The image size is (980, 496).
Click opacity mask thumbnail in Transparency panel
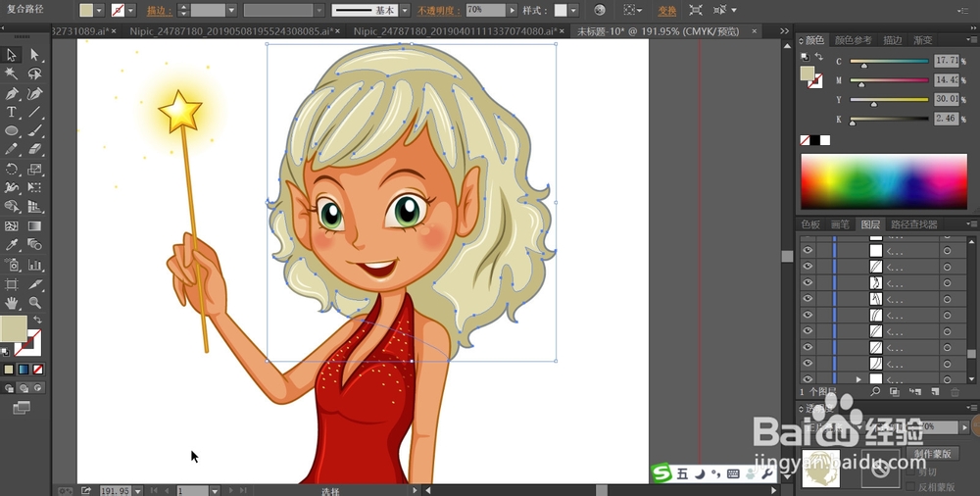point(880,468)
